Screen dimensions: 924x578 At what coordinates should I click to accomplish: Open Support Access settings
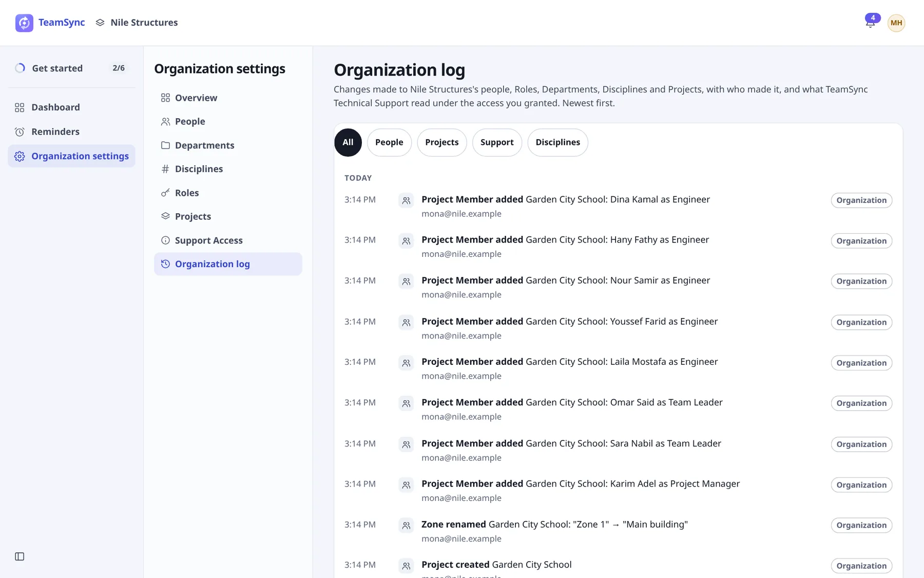pos(228,240)
